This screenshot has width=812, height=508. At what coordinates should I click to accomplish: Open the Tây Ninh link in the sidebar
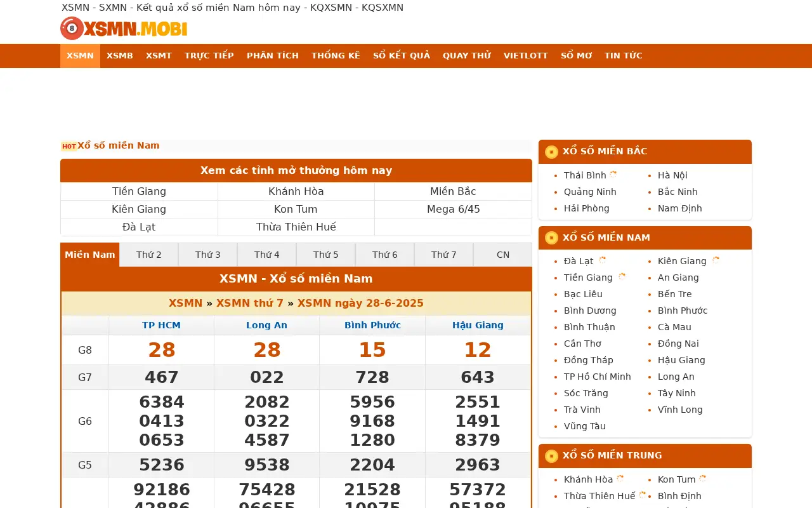point(677,393)
